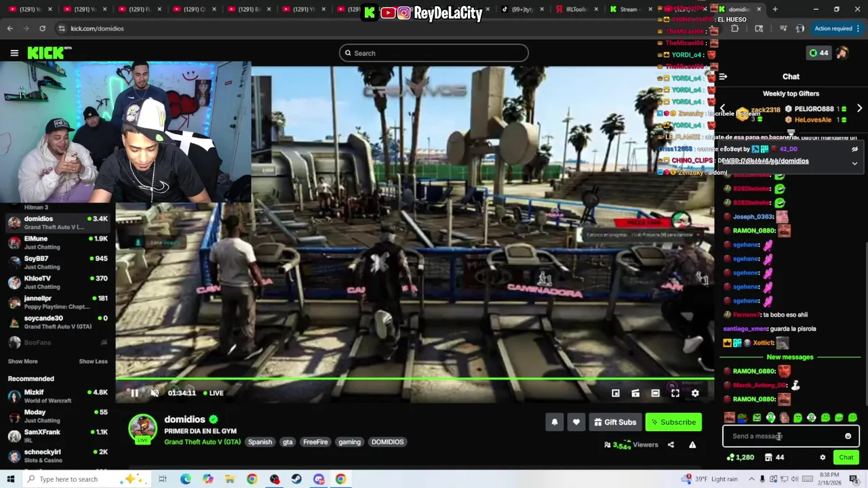Click the kick.com/domidios address bar
This screenshot has width=868, height=488.
pos(97,28)
